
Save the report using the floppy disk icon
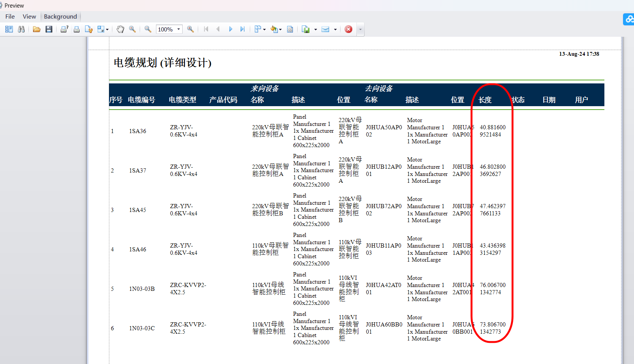pos(49,29)
